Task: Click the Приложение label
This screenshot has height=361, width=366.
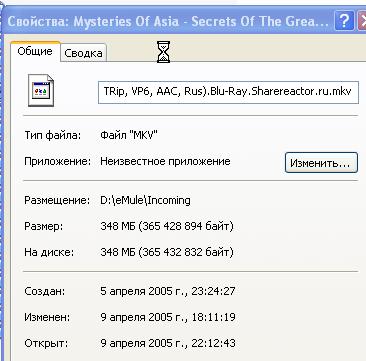Action: (58, 162)
